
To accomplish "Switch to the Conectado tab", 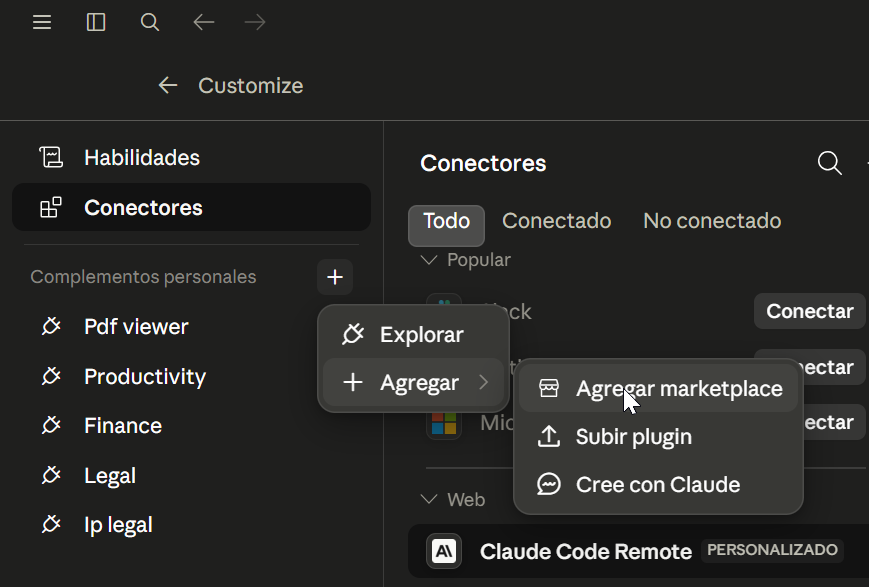I will click(x=556, y=221).
